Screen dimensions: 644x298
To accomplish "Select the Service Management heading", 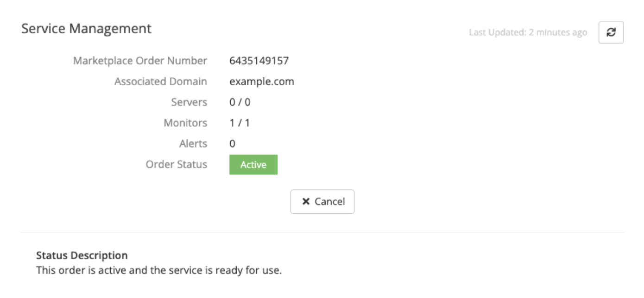I will coord(87,29).
